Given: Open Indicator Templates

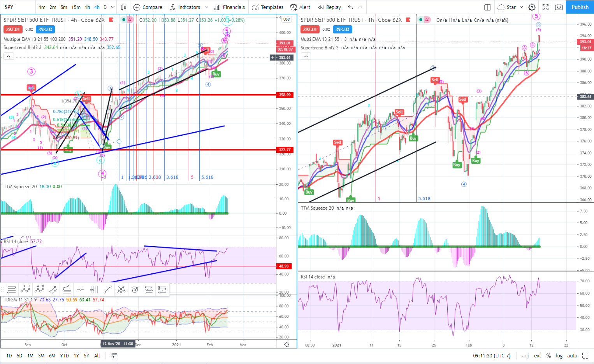Looking at the screenshot, I should tap(268, 7).
